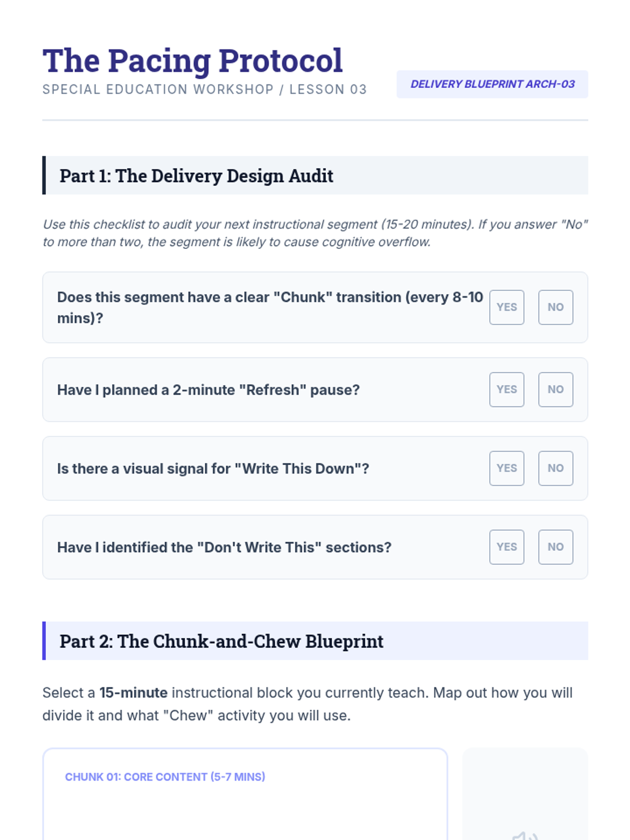Click The Pacing Protocol title
Screen dimensions: 630x840
point(193,60)
